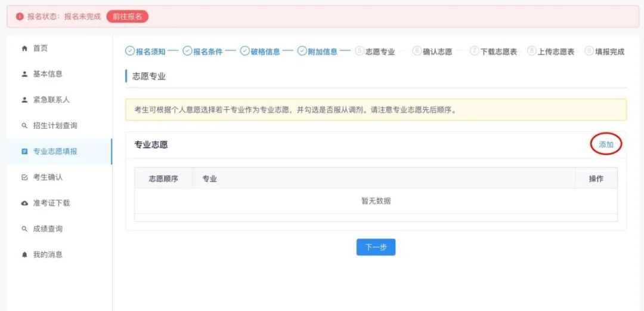Click the checkmark circle for 报名条件 step
The image size is (644, 311).
[187, 51]
